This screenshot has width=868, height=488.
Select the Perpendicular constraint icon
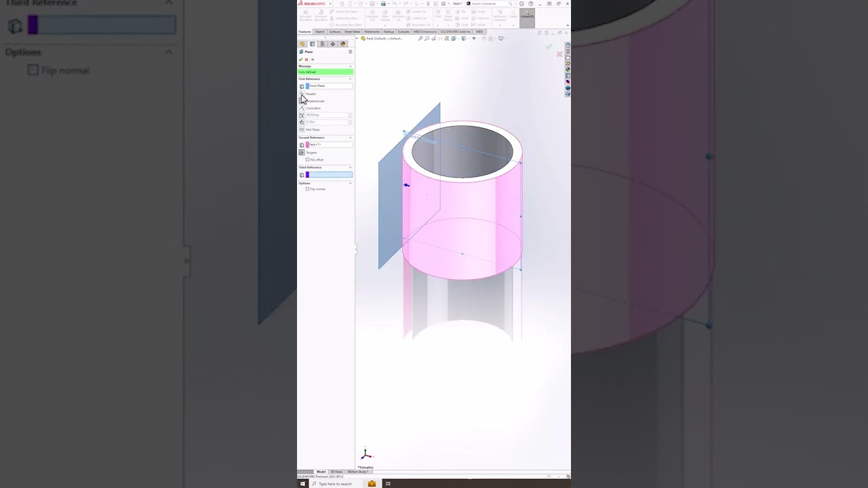[302, 101]
